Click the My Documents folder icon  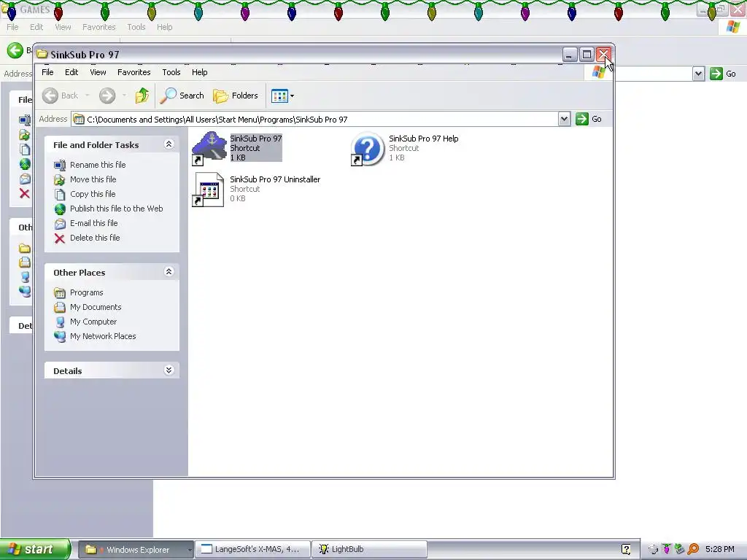[x=60, y=308]
